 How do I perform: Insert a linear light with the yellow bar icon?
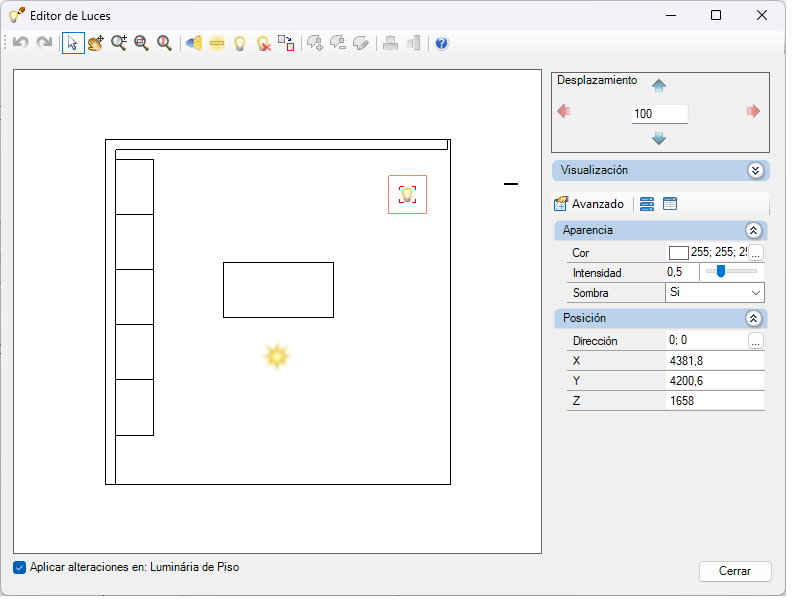click(217, 43)
